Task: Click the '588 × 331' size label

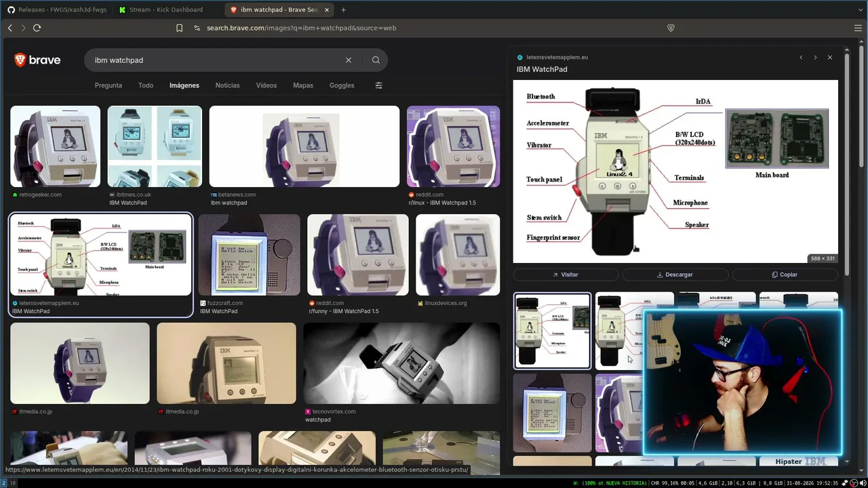Action: (823, 258)
